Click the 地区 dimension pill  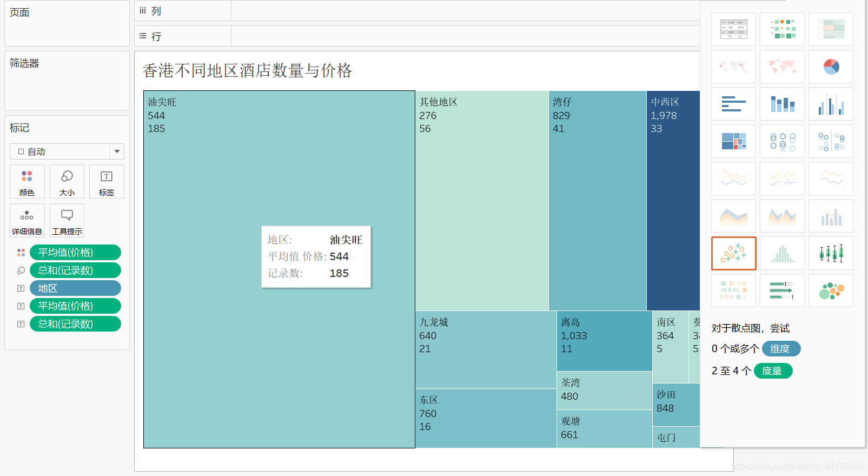(75, 288)
